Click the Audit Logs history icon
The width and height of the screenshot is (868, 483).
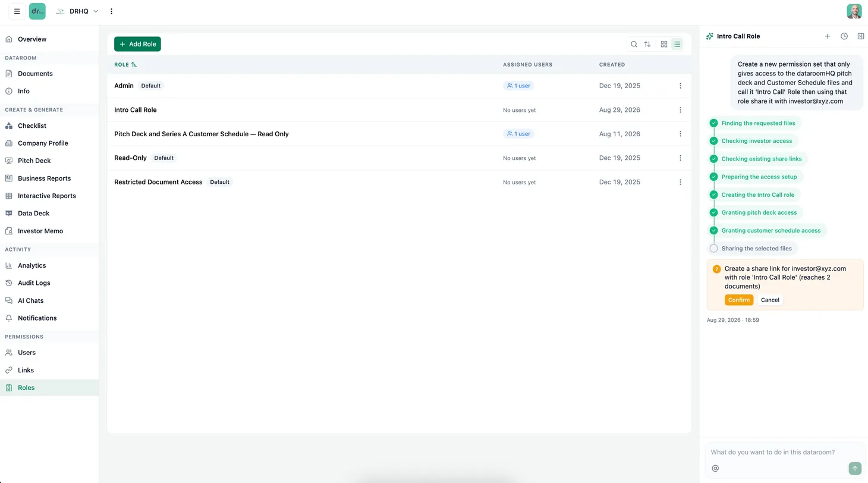[x=9, y=283]
